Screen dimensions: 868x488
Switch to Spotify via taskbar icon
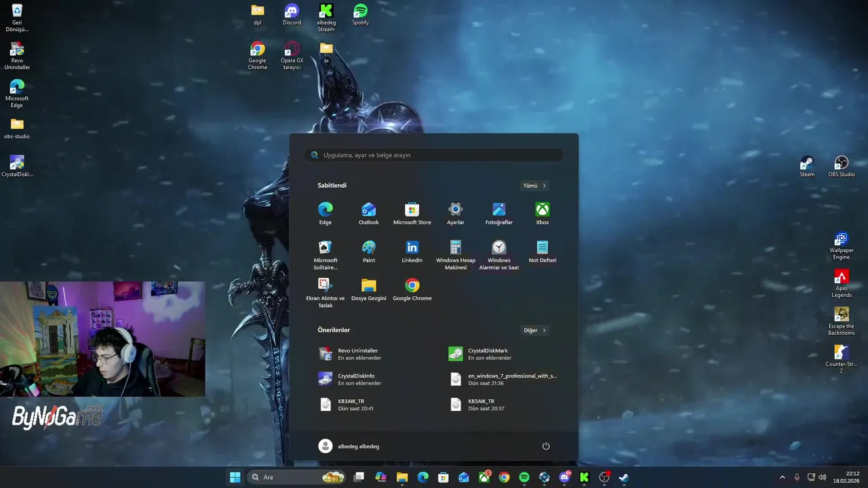524,477
